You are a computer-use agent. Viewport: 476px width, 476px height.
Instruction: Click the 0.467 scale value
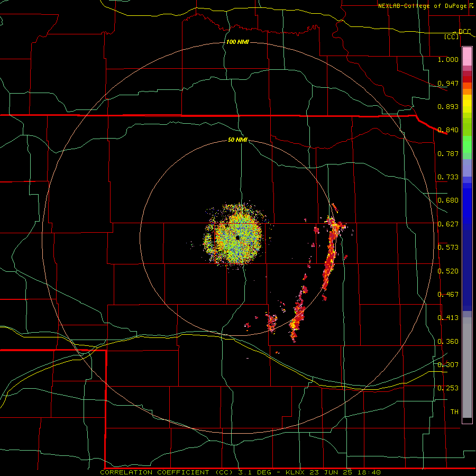coord(448,295)
